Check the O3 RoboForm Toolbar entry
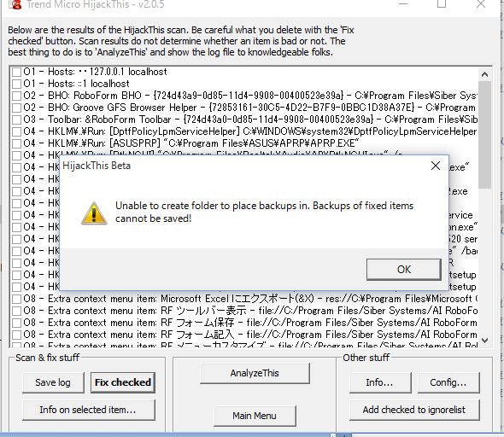The width and height of the screenshot is (504, 437). click(x=16, y=119)
